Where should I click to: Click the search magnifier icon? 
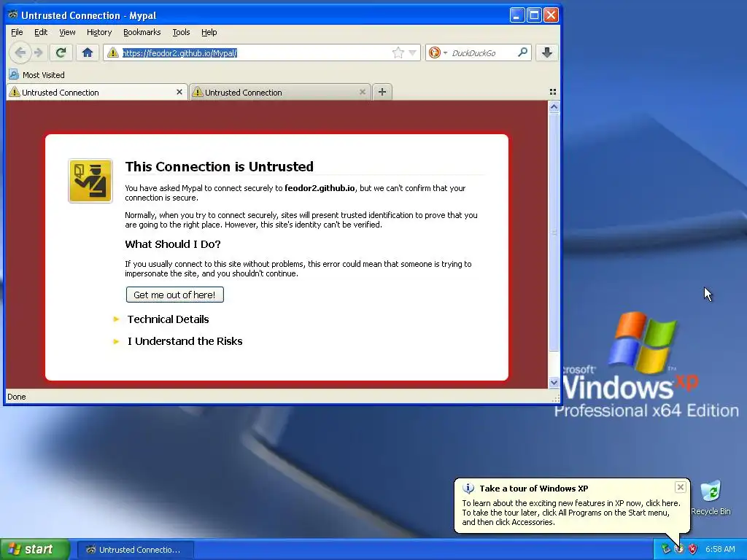(522, 52)
